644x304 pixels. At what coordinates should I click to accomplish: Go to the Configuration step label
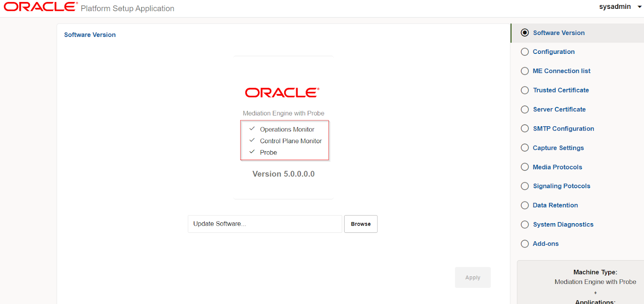(553, 52)
